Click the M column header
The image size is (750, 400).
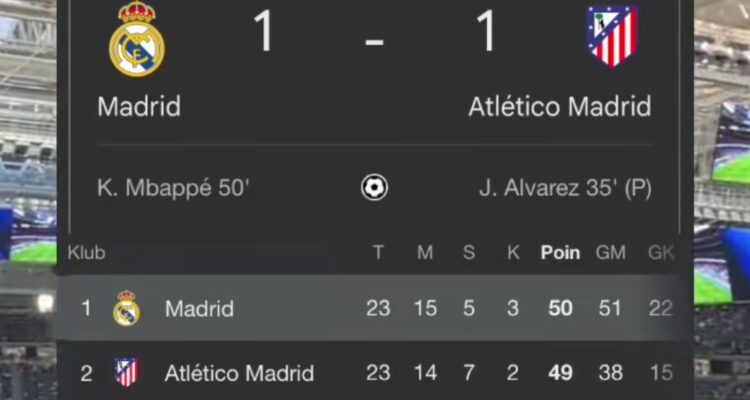(x=425, y=253)
